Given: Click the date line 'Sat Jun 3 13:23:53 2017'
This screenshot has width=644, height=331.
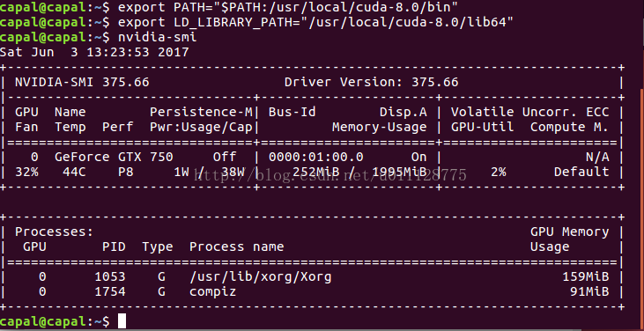Looking at the screenshot, I should coord(94,53).
